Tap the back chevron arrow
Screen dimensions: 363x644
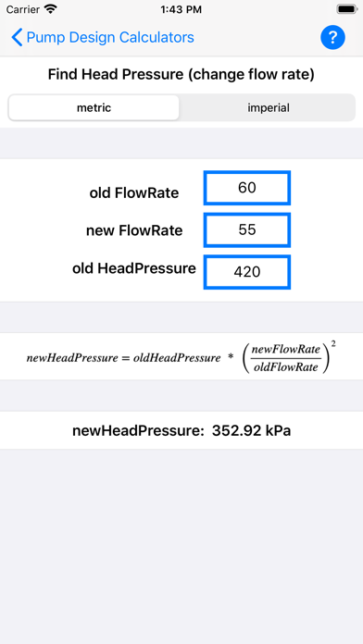coord(17,37)
